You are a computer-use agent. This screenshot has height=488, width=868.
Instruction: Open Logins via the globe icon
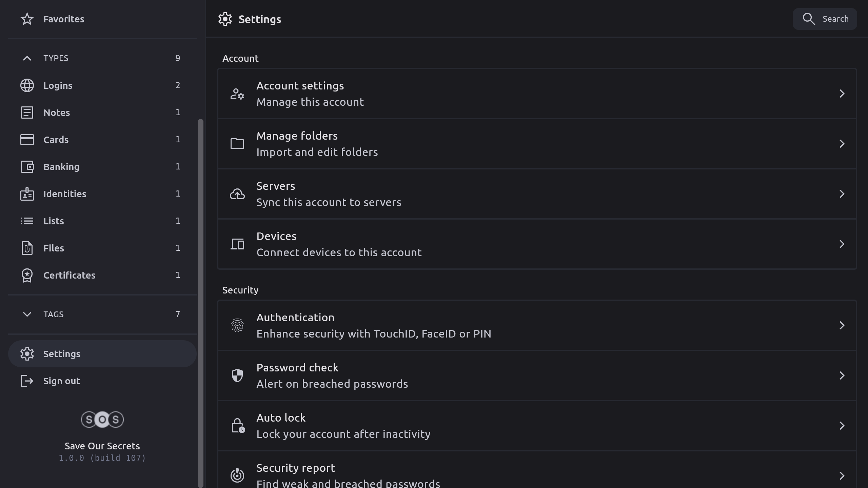[27, 85]
